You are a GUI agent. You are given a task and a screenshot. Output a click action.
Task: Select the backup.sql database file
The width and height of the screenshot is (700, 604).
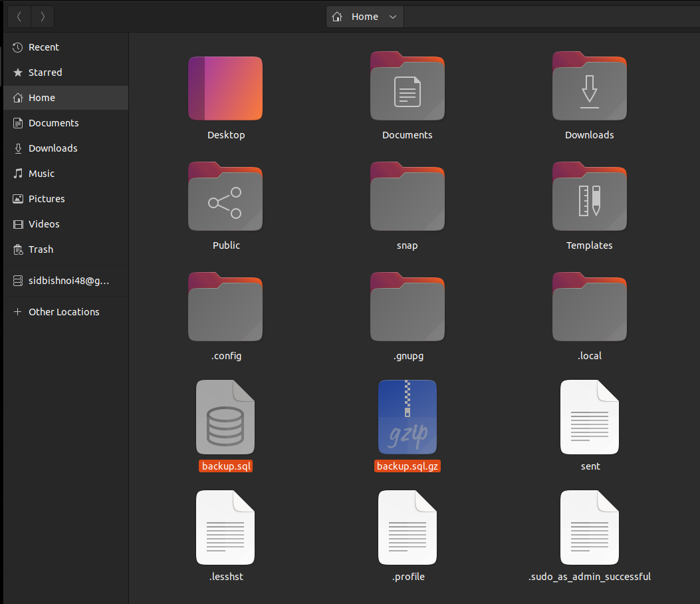point(225,417)
